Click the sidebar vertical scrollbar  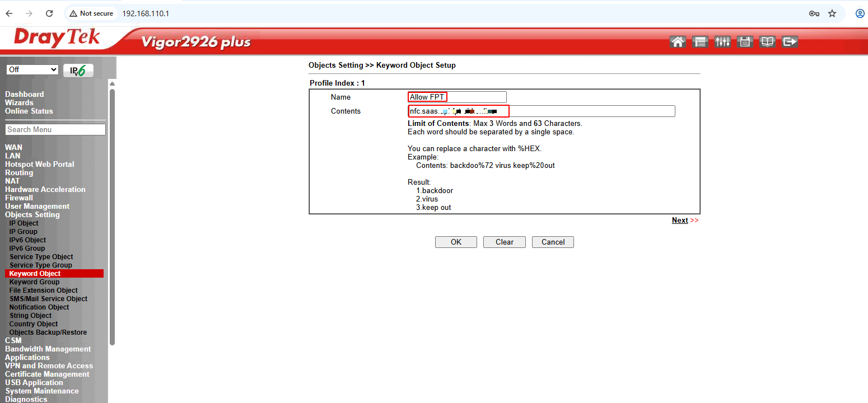click(112, 217)
